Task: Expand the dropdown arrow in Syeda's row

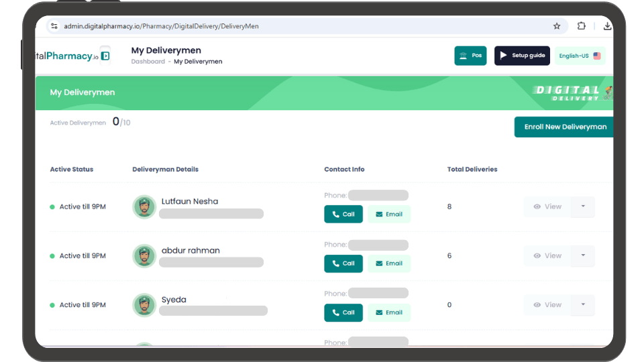Action: click(x=583, y=304)
